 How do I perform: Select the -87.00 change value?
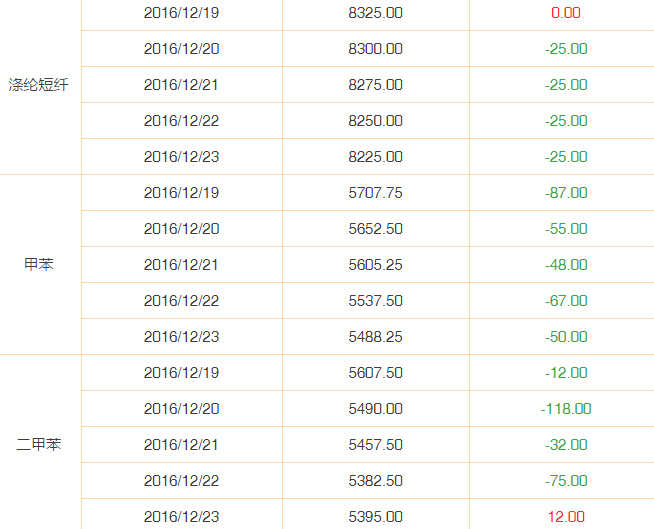566,193
